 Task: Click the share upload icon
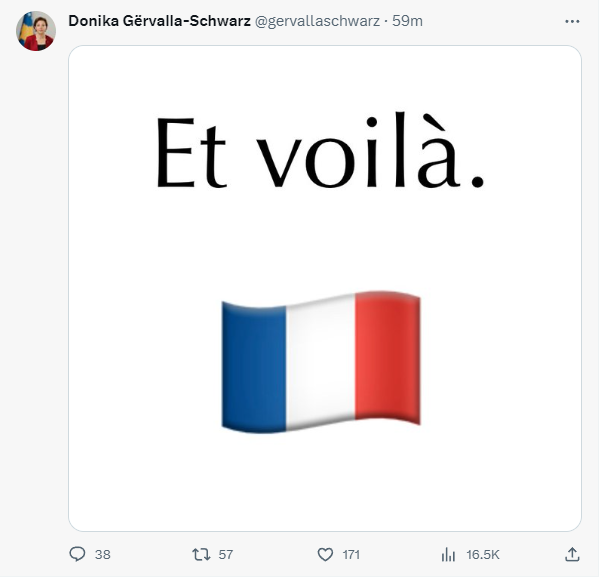point(572,554)
